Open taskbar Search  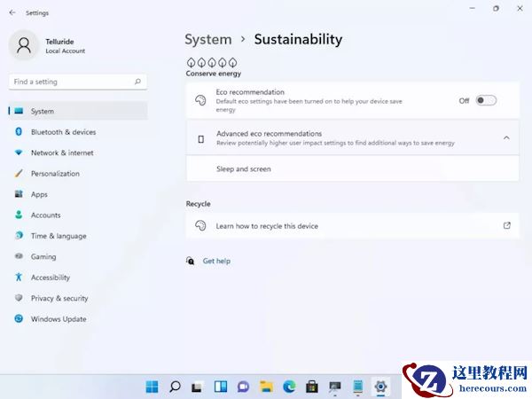(175, 387)
